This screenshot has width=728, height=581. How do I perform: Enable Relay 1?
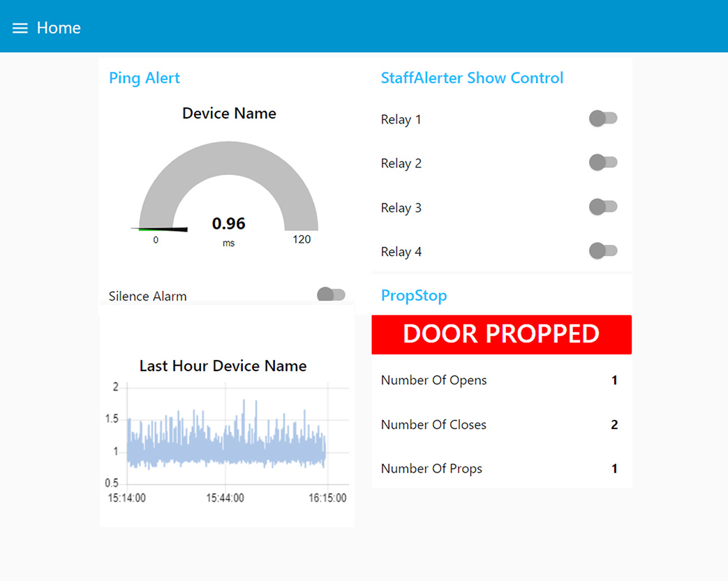603,118
